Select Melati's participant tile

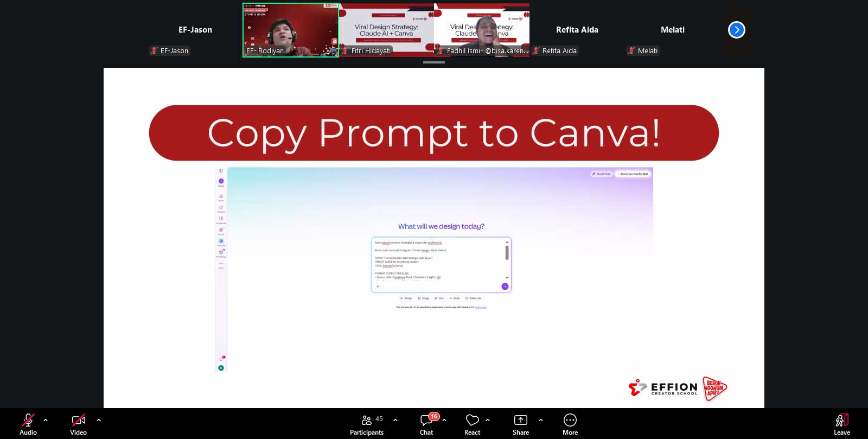[x=673, y=30]
